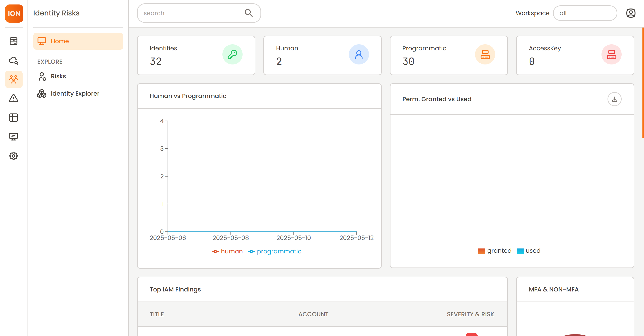The width and height of the screenshot is (644, 336).
Task: Open Risks in the Explore menu
Action: pos(58,76)
